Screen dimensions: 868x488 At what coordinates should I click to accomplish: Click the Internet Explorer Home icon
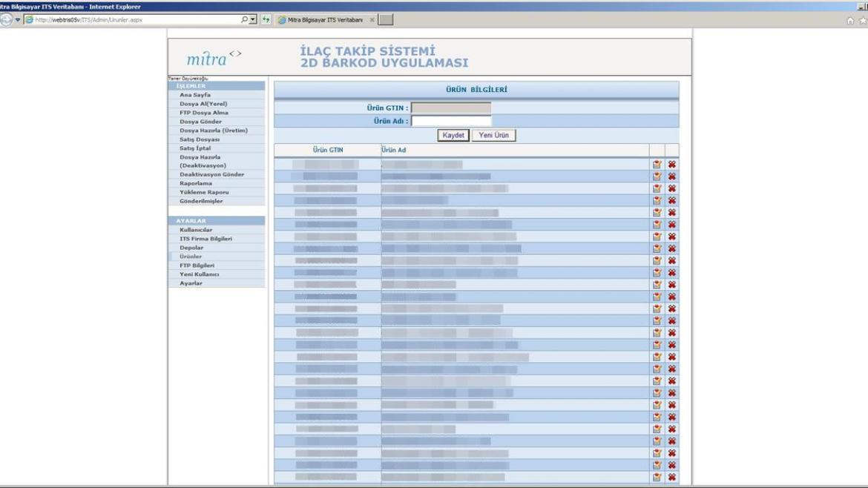coord(850,21)
